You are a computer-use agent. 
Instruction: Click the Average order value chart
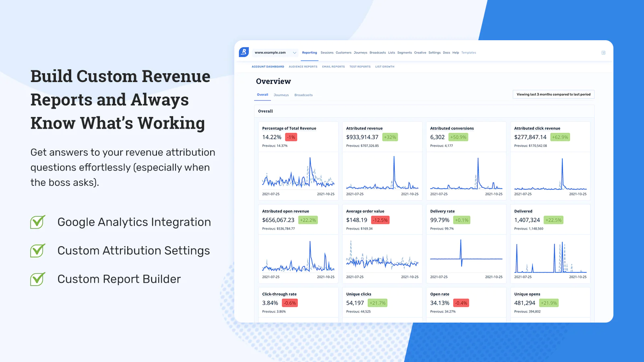click(x=382, y=256)
